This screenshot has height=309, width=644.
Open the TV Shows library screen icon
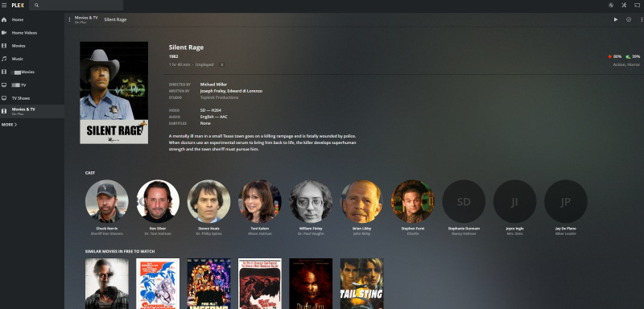pyautogui.click(x=4, y=98)
